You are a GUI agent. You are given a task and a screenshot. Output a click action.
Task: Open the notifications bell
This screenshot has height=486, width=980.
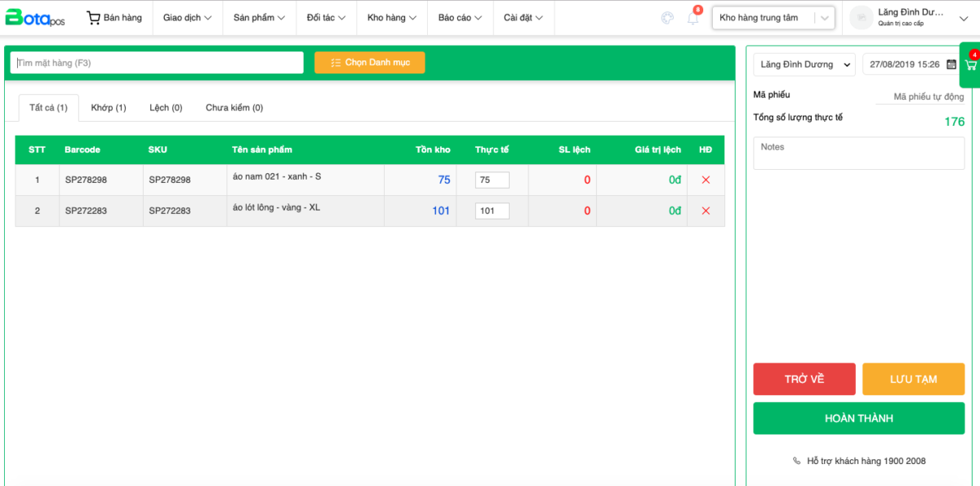point(693,18)
